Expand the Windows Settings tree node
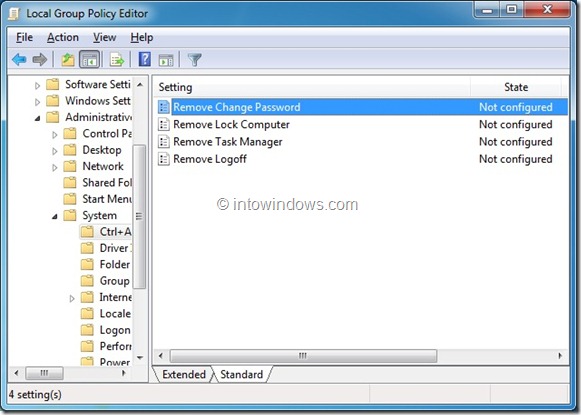Image resolution: width=581 pixels, height=415 pixels. pos(37,102)
